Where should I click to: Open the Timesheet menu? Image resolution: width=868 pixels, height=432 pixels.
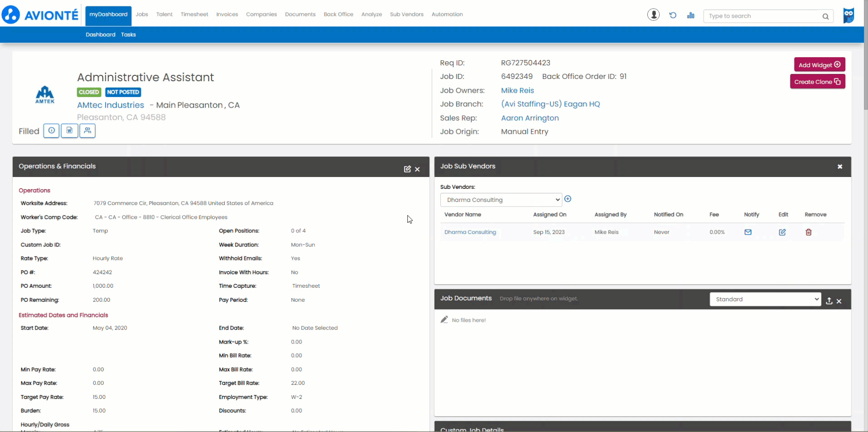(x=194, y=15)
